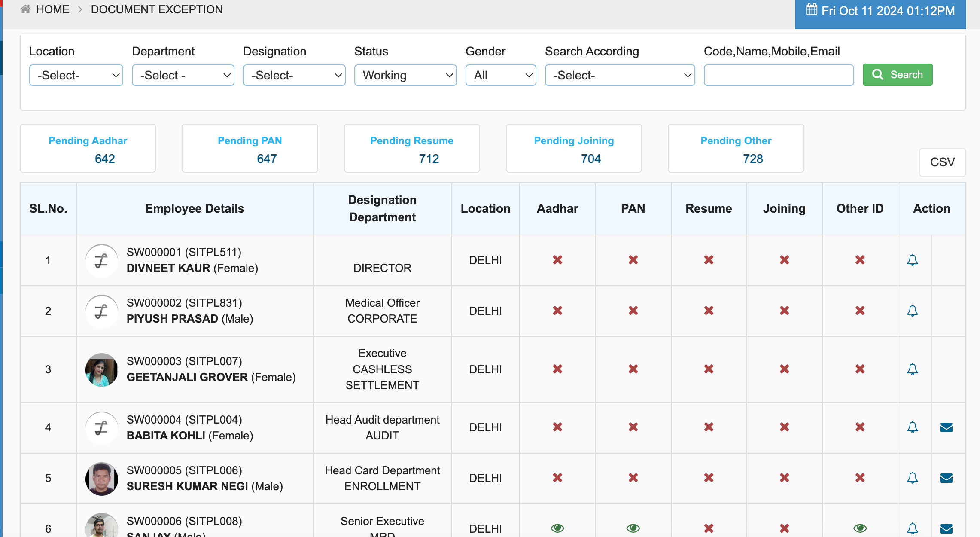The width and height of the screenshot is (980, 537).
Task: Click Code, Name, Mobile, Email input field
Action: tap(778, 76)
